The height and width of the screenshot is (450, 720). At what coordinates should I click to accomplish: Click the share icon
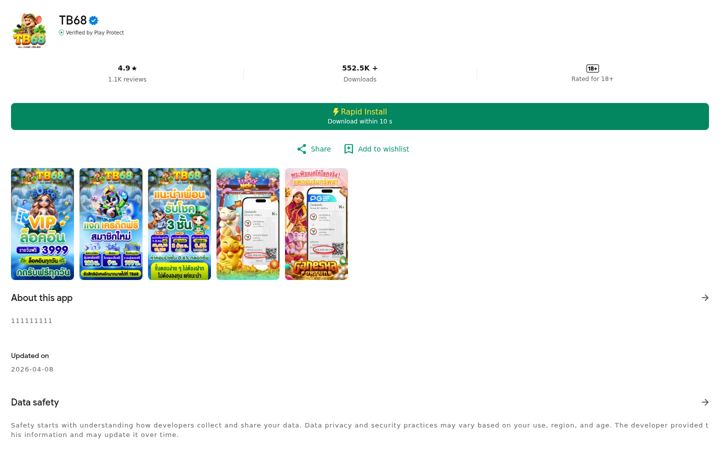302,149
